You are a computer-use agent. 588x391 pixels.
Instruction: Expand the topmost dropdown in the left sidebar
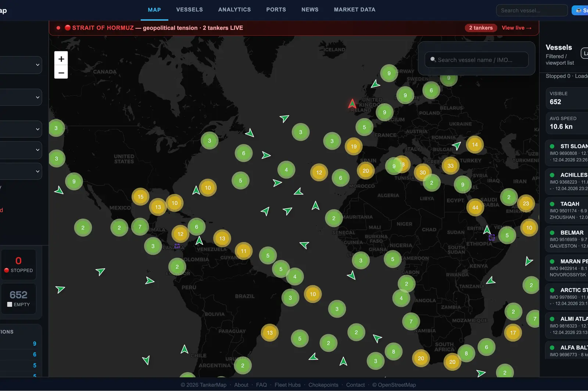click(21, 65)
